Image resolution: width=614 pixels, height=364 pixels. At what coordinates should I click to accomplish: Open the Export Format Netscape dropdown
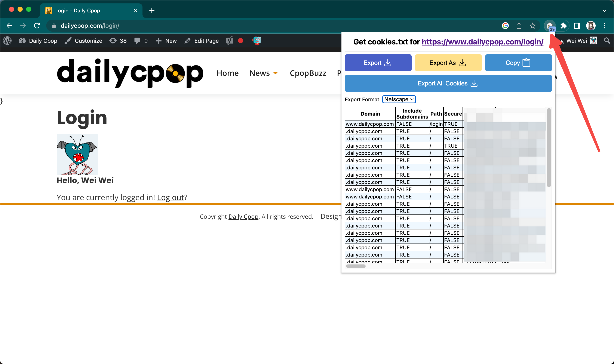pos(399,99)
